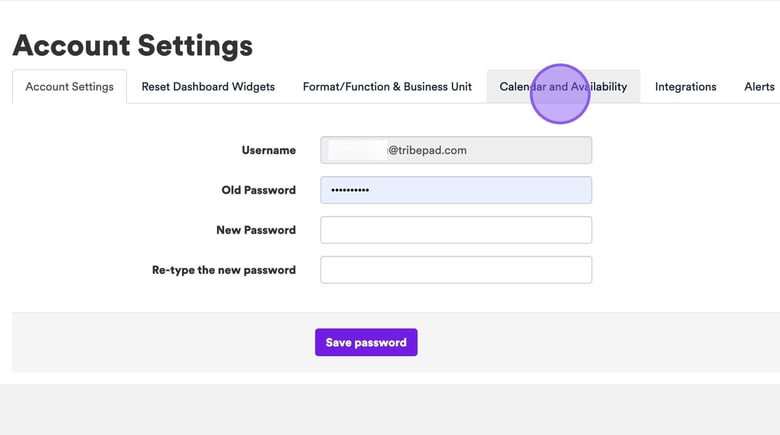Image resolution: width=780 pixels, height=435 pixels.
Task: Click the Old Password label text
Action: tap(258, 190)
